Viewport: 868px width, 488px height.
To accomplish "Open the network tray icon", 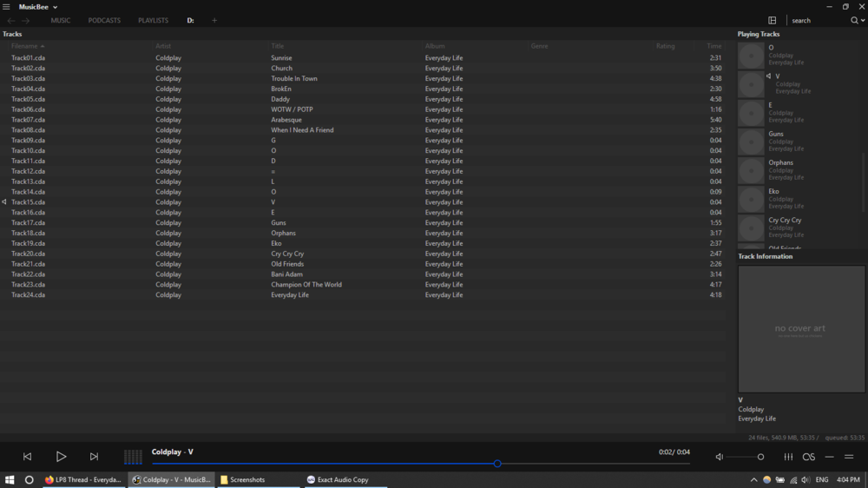I will (x=793, y=480).
